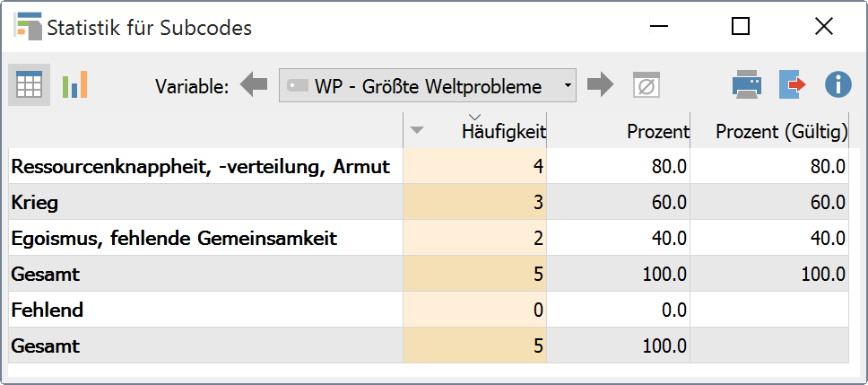Sort by Häufigkeit column header
868x385 pixels.
point(502,132)
